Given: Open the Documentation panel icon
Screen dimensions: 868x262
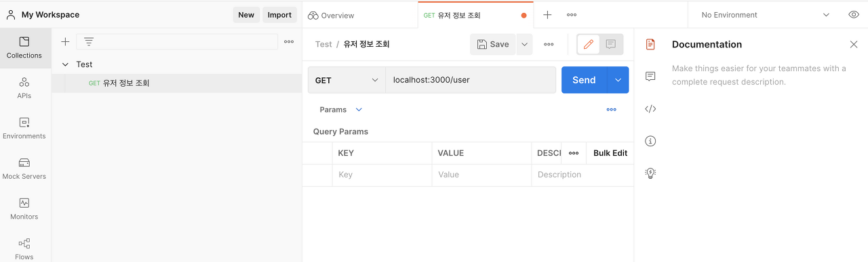Looking at the screenshot, I should point(650,44).
